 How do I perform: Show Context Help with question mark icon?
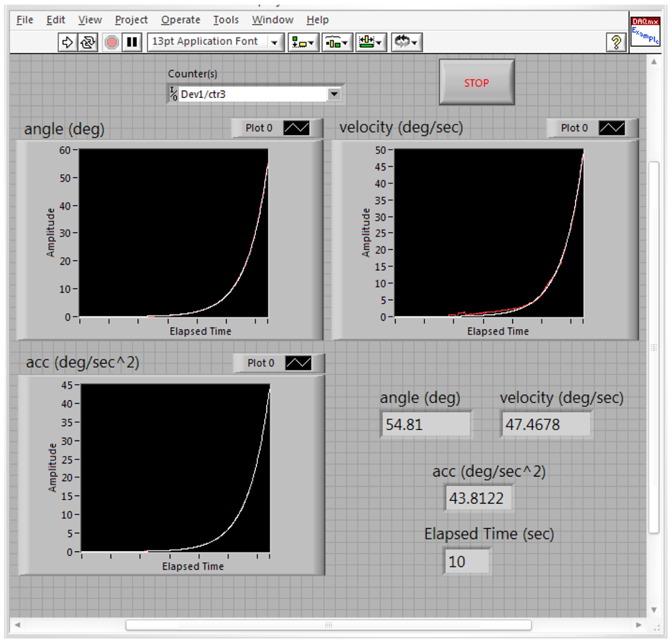pyautogui.click(x=616, y=42)
